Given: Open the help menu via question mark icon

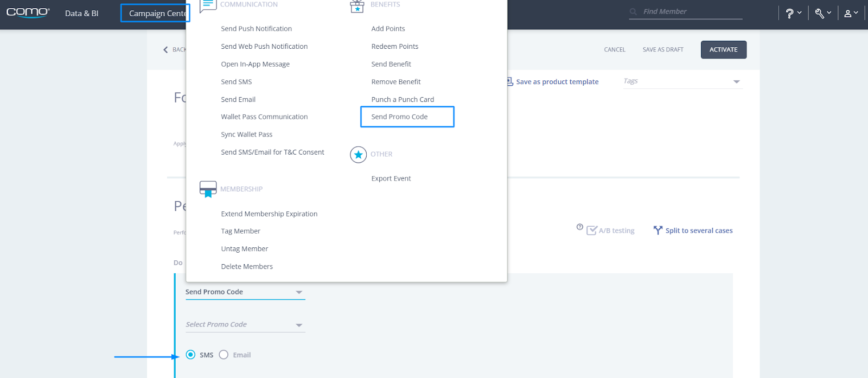Looking at the screenshot, I should (x=792, y=12).
